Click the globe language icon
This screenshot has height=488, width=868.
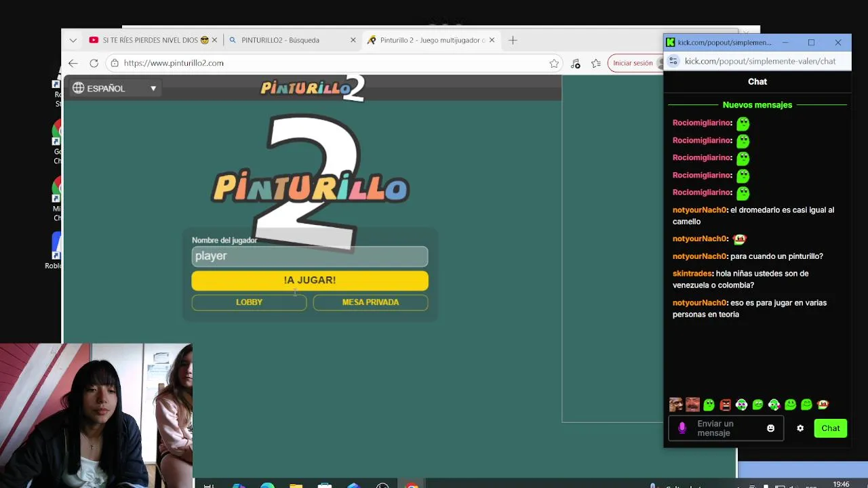[x=79, y=88]
